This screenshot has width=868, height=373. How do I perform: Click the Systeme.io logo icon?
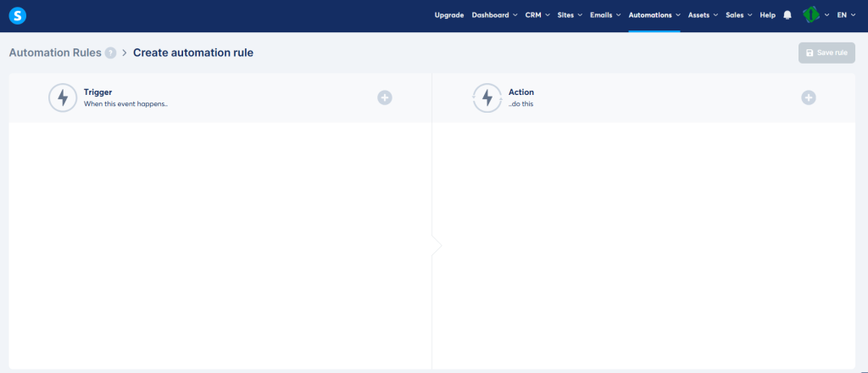click(x=18, y=15)
